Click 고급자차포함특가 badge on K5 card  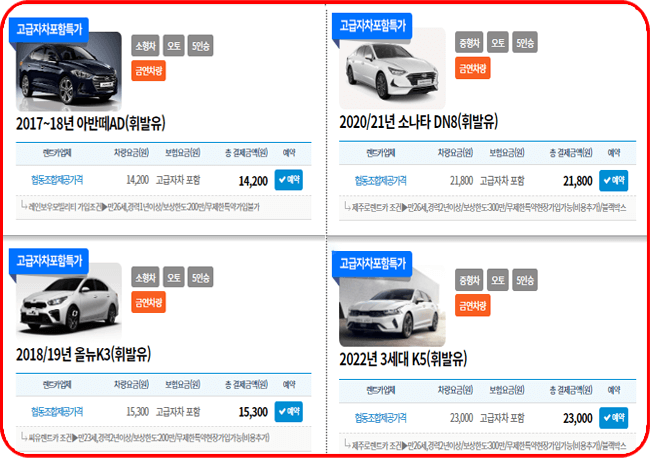(372, 264)
